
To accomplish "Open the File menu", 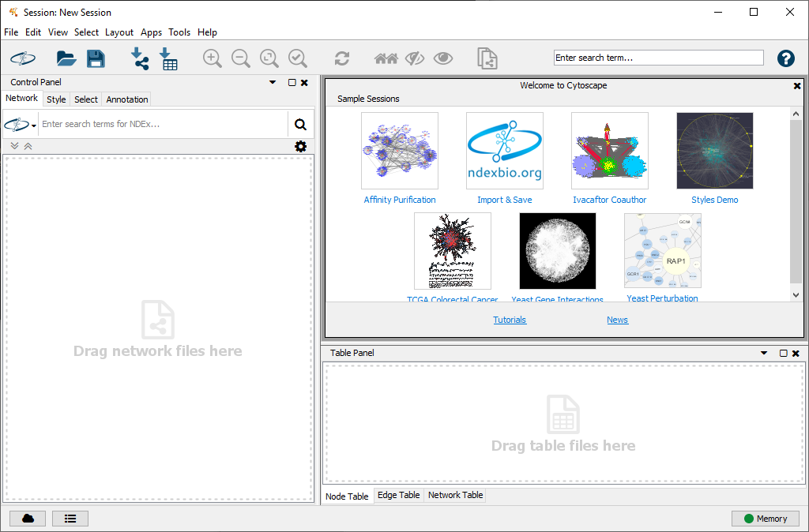I will tap(11, 32).
